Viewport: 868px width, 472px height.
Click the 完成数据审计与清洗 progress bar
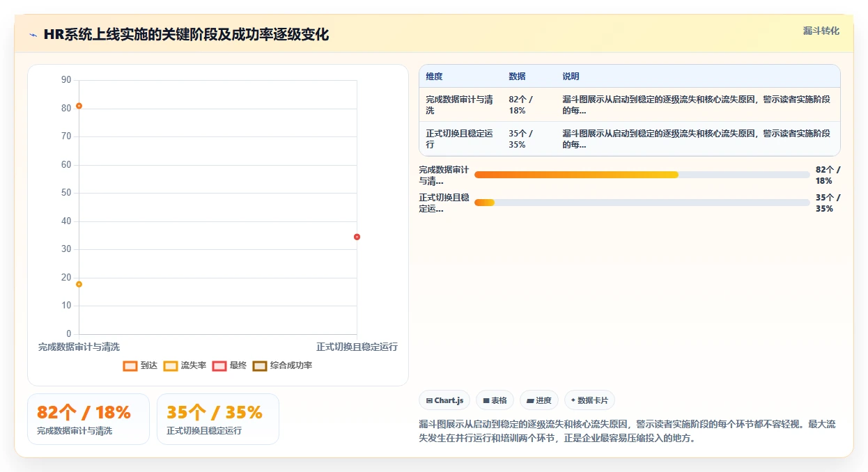642,175
